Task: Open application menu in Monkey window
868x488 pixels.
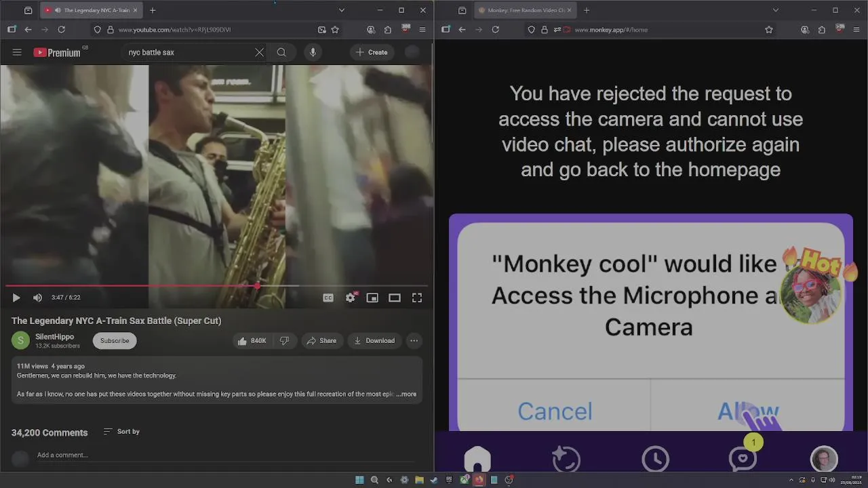Action: [856, 30]
